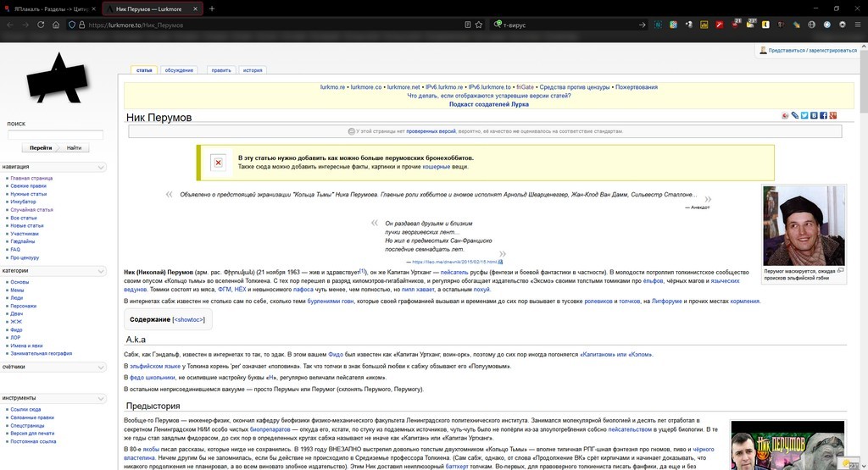Expand contents via showtoc link

pos(188,319)
